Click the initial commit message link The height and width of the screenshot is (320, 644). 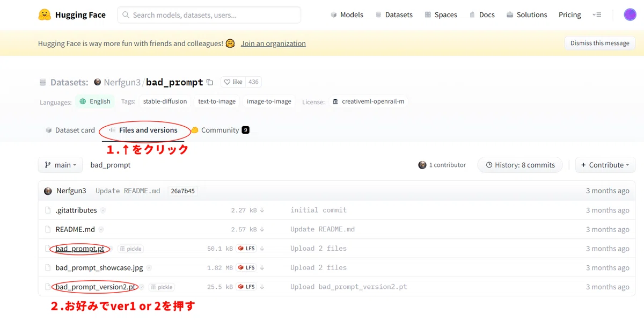click(318, 210)
